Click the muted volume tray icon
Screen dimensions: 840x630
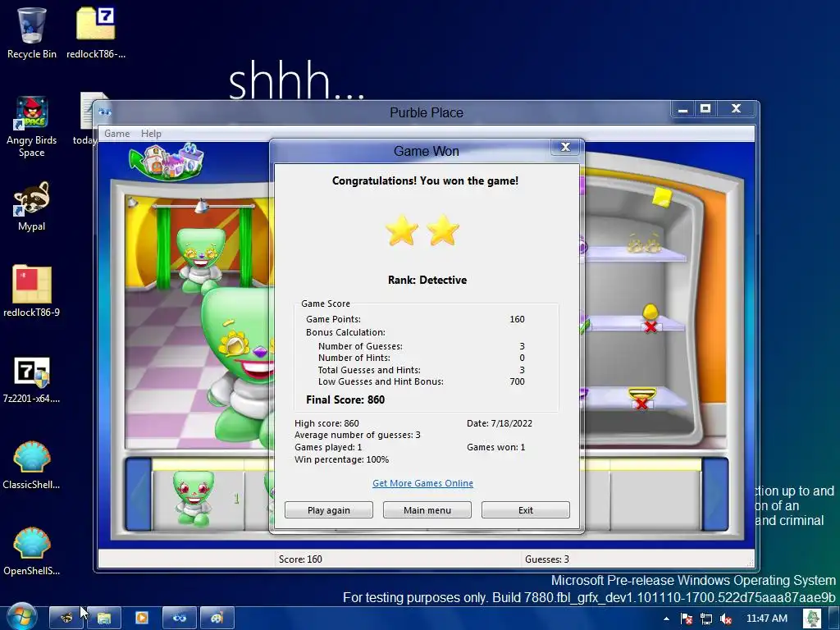click(x=726, y=619)
